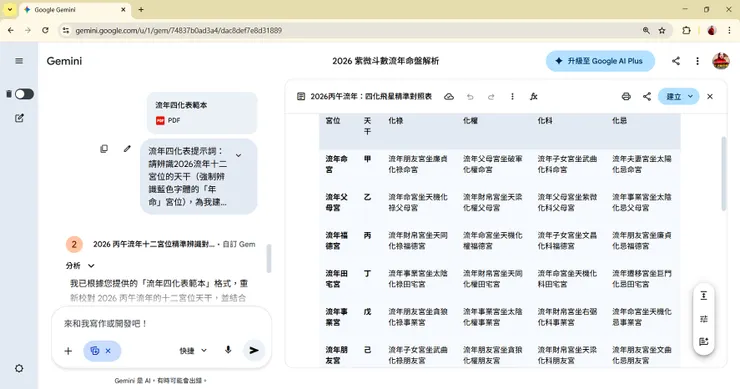
Task: Select the 流年命宮 row label
Action: (x=336, y=164)
